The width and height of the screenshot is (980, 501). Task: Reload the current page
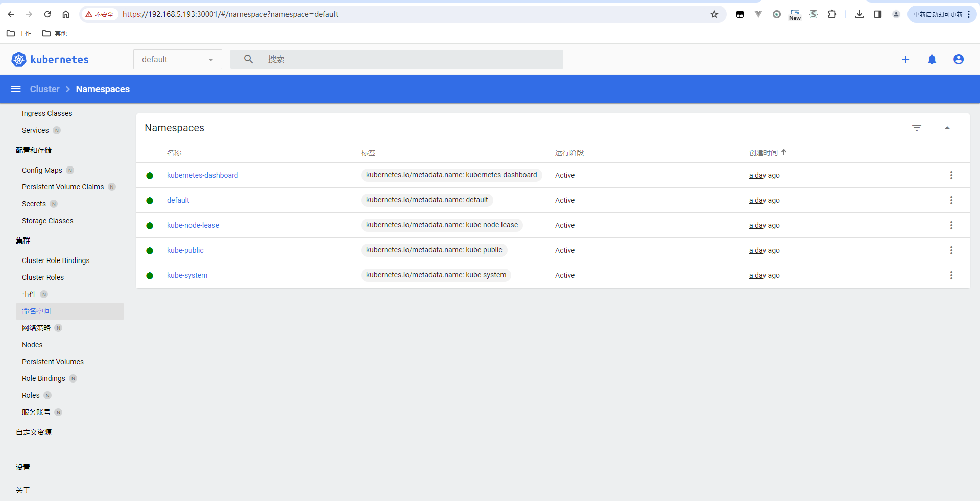[47, 14]
